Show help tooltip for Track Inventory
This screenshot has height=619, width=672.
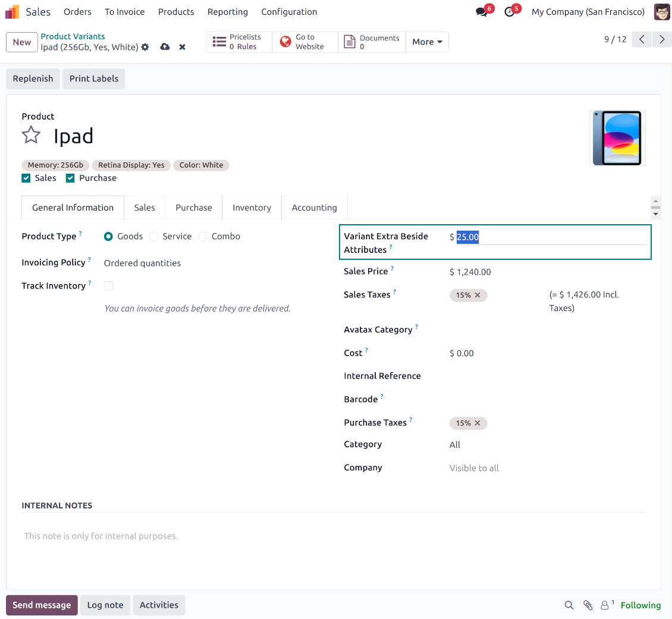[90, 282]
